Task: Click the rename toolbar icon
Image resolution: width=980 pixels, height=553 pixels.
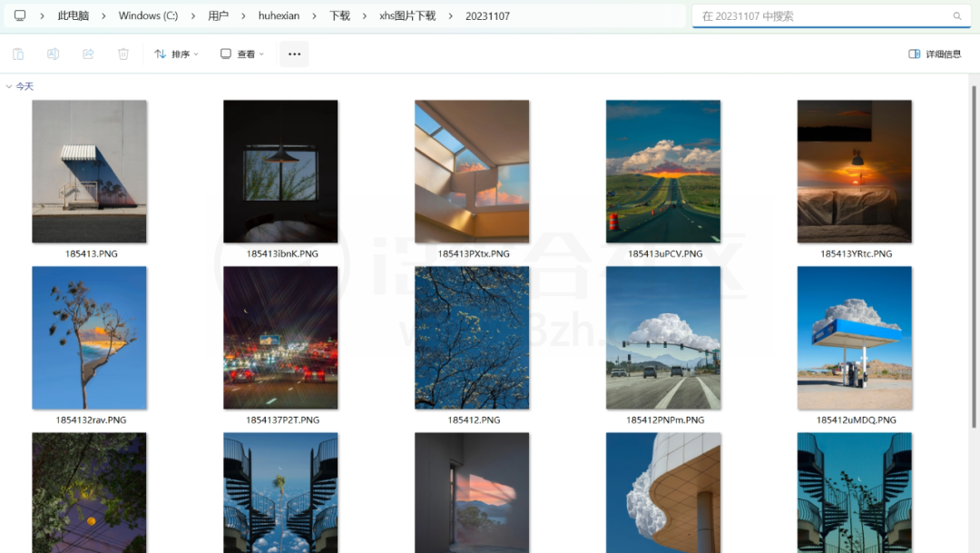Action: pyautogui.click(x=54, y=54)
